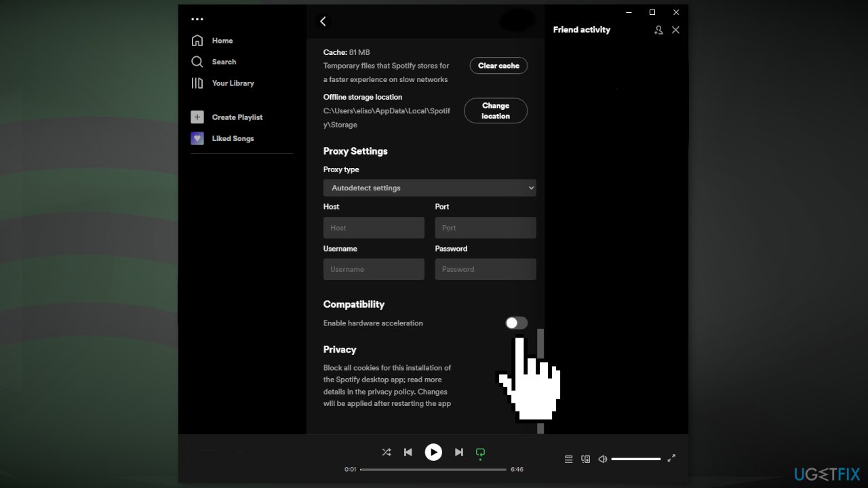Enable hardware acceleration toggle
This screenshot has width=868, height=488.
[516, 323]
